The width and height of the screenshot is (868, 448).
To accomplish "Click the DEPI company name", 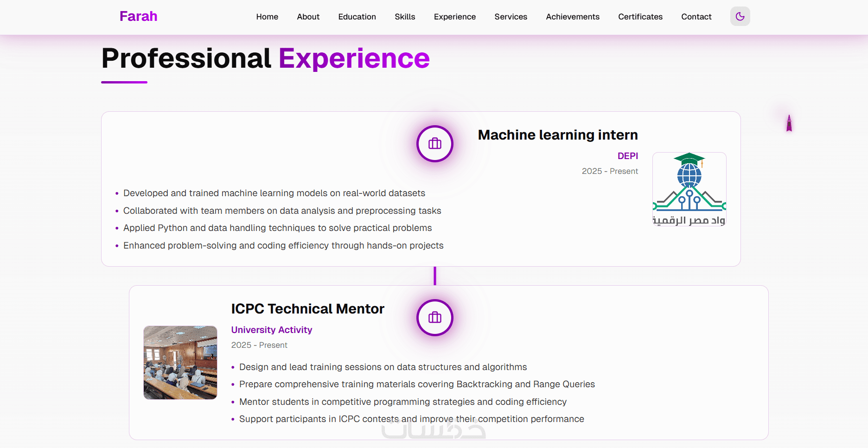I will click(x=627, y=156).
